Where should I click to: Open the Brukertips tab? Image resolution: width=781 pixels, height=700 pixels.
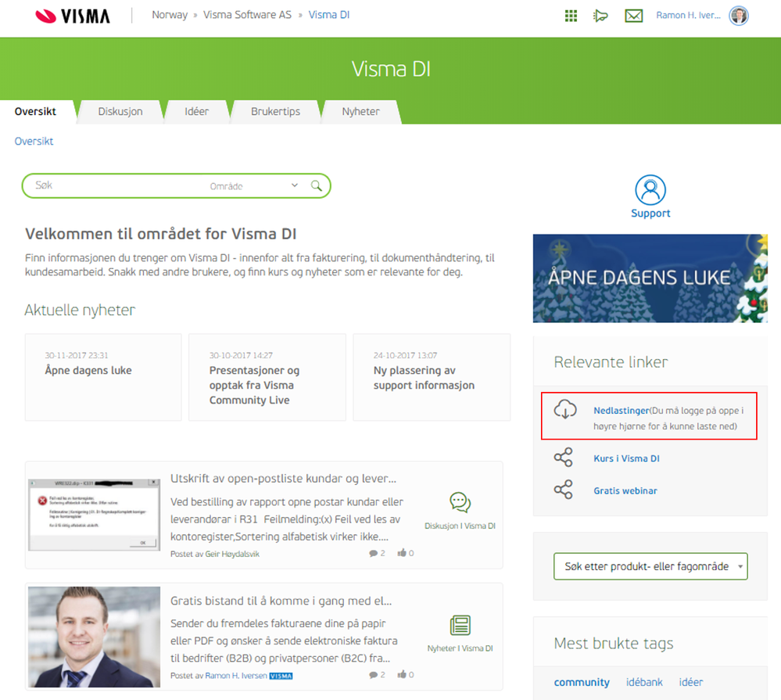point(275,112)
